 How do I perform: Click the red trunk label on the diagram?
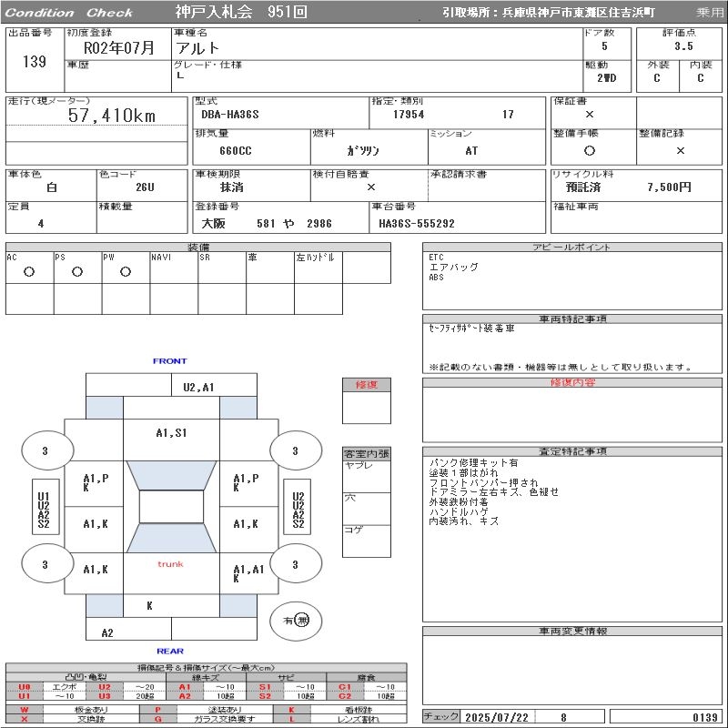pyautogui.click(x=170, y=564)
